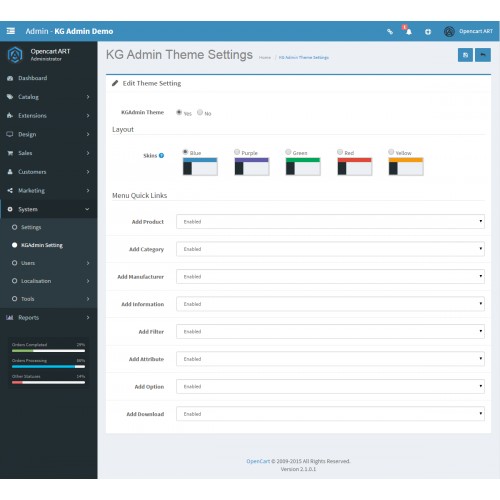Open KGAdmin Setting in System submenu
The image size is (500, 500).
tap(42, 245)
